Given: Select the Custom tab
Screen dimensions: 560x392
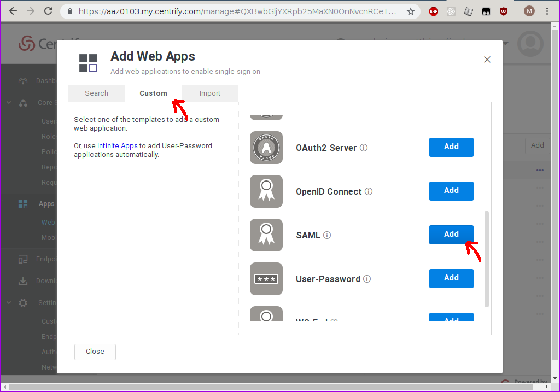Looking at the screenshot, I should [x=153, y=93].
